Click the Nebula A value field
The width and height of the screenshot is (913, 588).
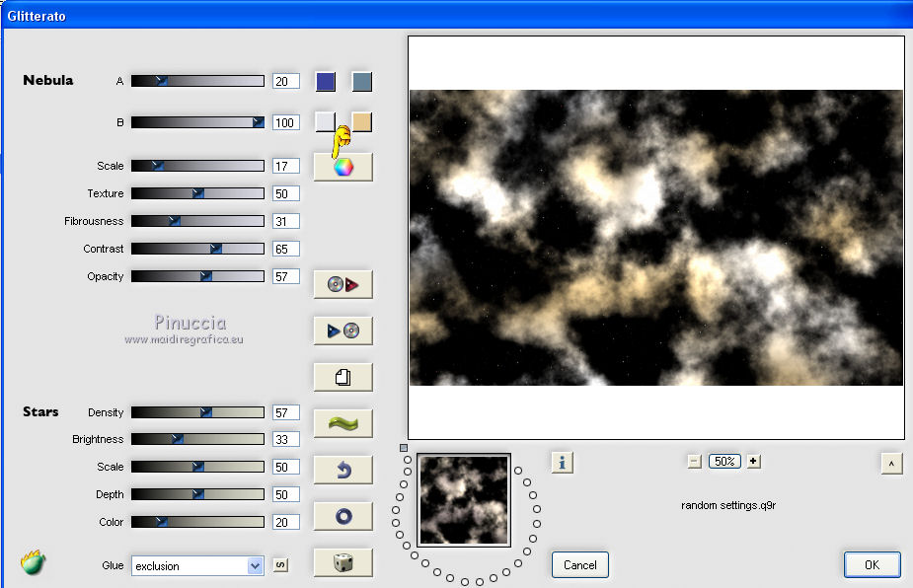(286, 81)
